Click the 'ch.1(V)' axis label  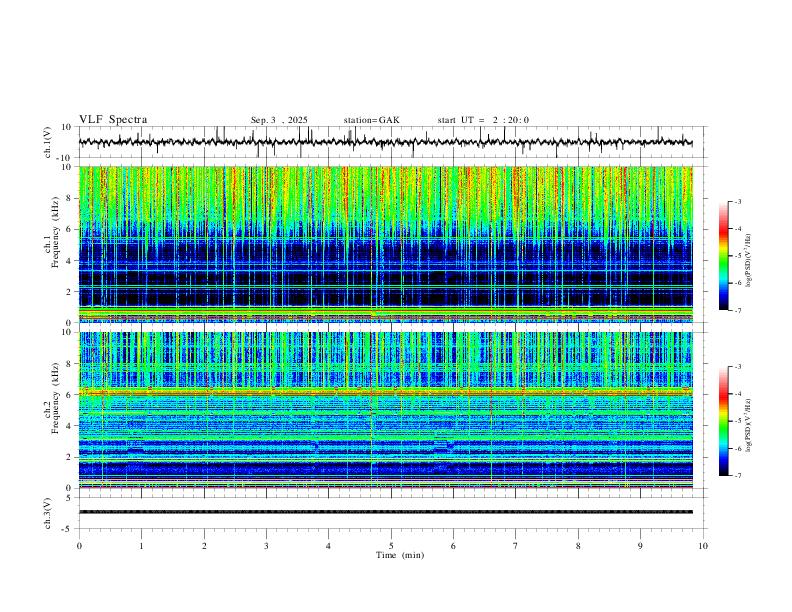click(x=48, y=142)
